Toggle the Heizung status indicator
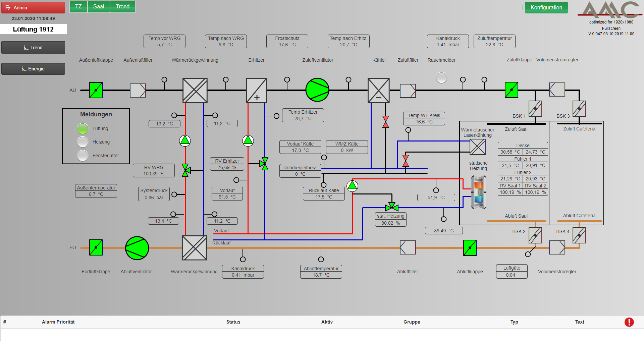Screen dimensions: 644x341 pyautogui.click(x=83, y=142)
